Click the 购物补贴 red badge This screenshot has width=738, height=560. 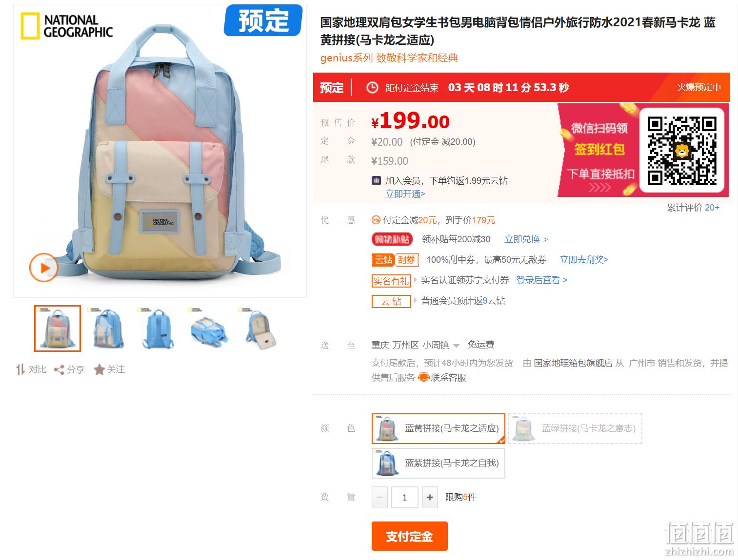[x=392, y=239]
